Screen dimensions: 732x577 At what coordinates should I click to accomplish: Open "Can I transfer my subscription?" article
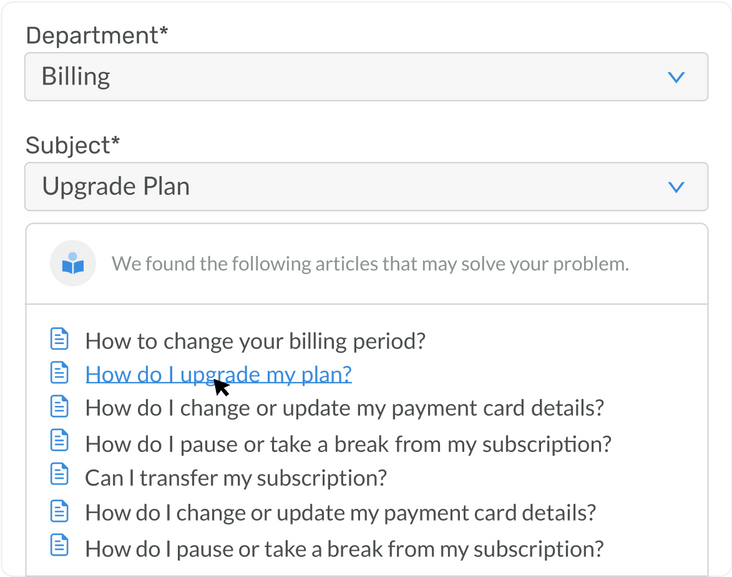pos(236,478)
